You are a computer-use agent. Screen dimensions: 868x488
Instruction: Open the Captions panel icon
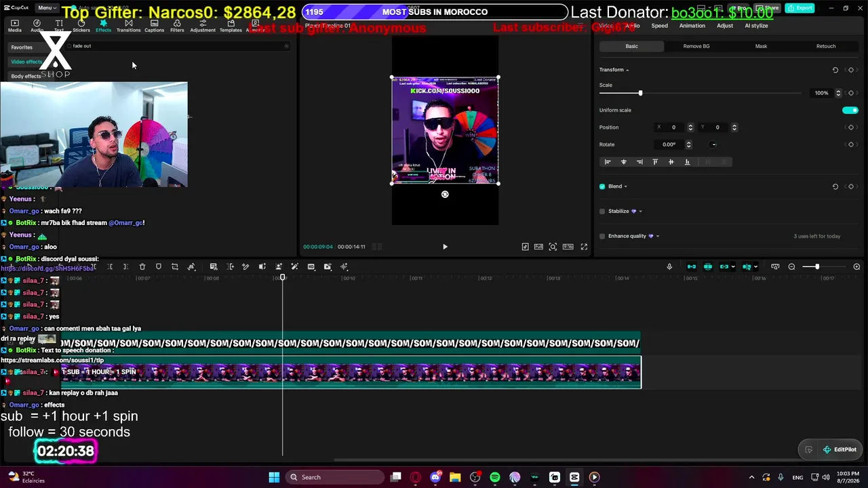tap(154, 26)
